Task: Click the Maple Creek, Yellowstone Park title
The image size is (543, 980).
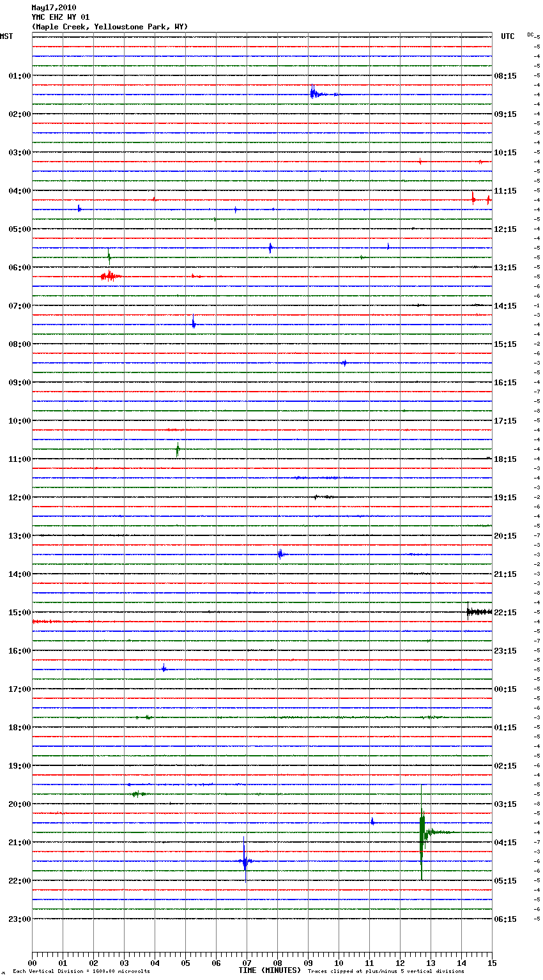Action: (x=110, y=27)
